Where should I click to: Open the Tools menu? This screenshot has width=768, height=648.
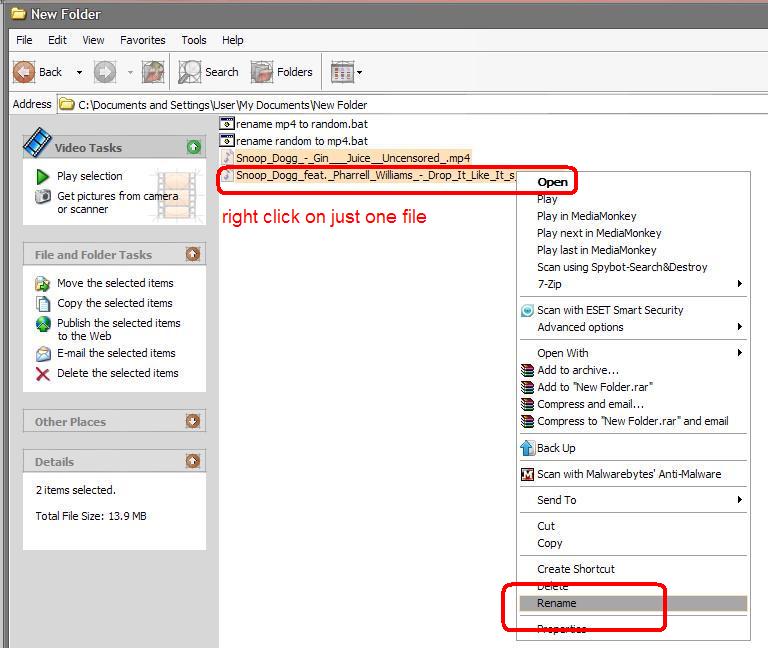coord(194,40)
